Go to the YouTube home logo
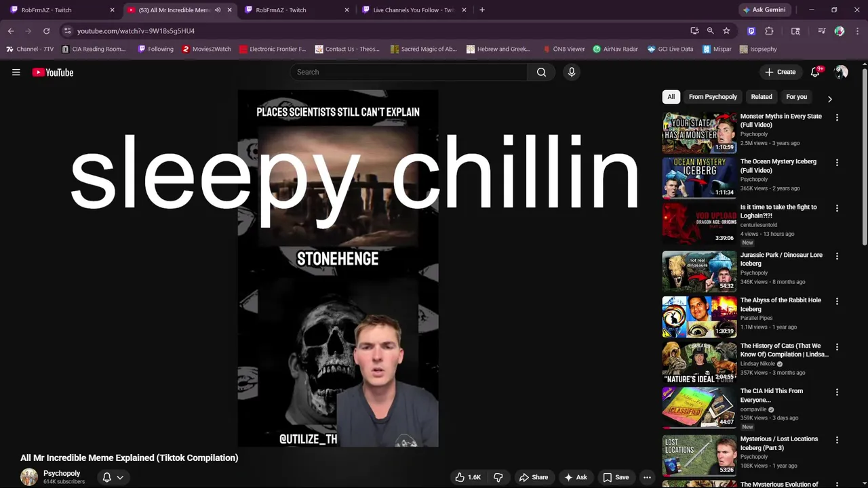The image size is (868, 488). point(53,73)
